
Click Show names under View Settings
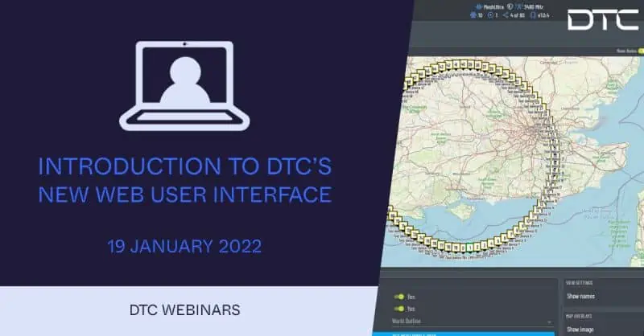[580, 296]
